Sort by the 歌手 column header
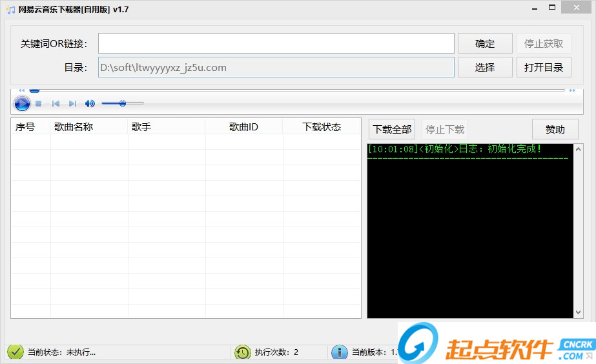 pyautogui.click(x=167, y=126)
